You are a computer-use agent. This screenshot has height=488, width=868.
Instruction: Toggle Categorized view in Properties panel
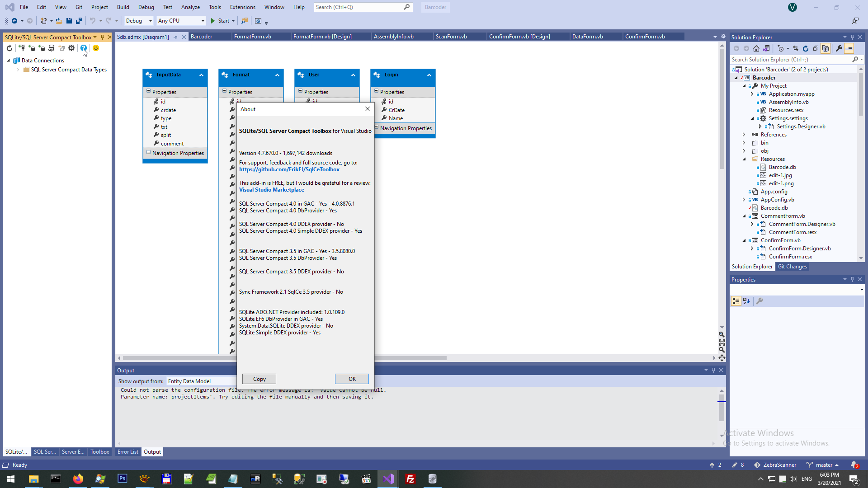tap(736, 301)
